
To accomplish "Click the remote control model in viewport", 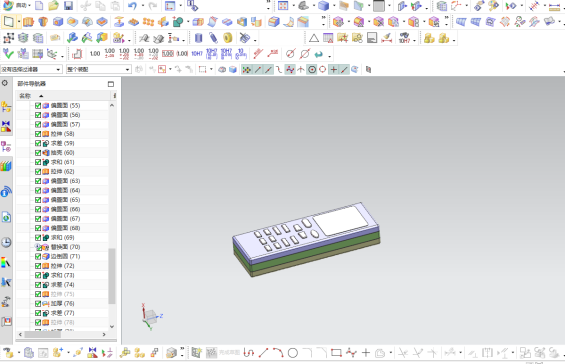I will (x=306, y=240).
